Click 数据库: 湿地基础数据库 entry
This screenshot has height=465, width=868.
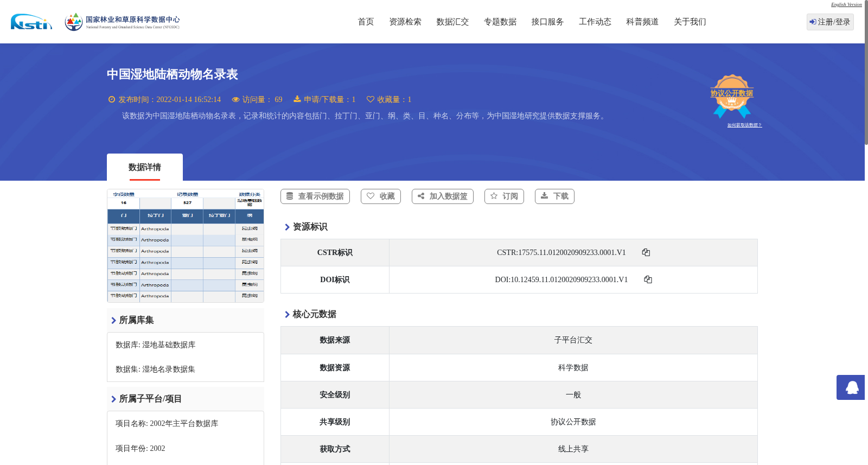(156, 345)
